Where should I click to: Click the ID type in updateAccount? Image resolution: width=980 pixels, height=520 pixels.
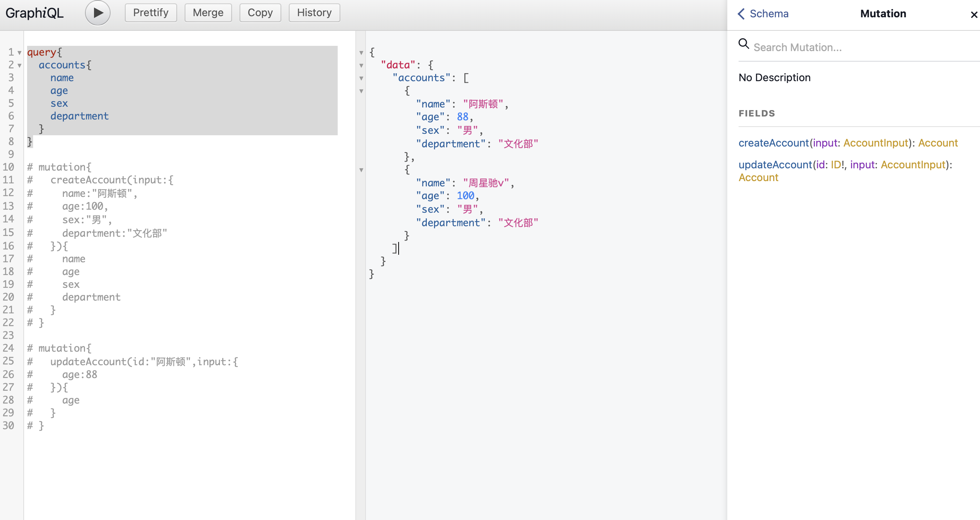click(836, 165)
